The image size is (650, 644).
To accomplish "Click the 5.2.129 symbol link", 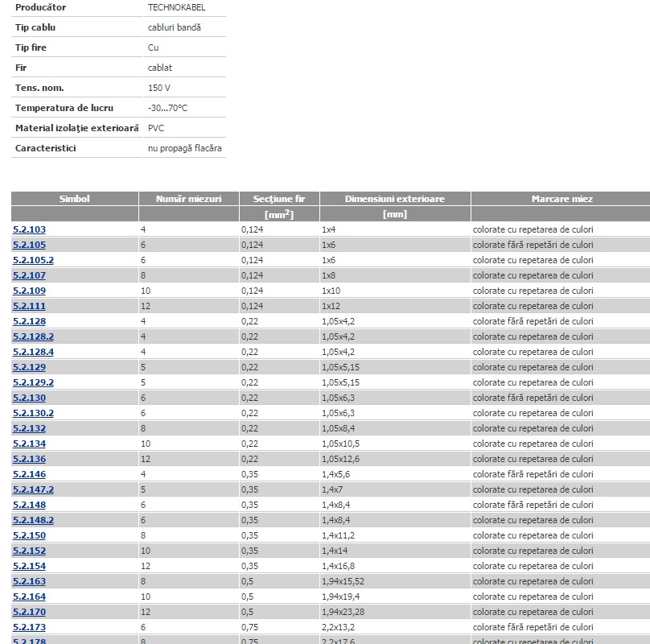I will pyautogui.click(x=29, y=367).
